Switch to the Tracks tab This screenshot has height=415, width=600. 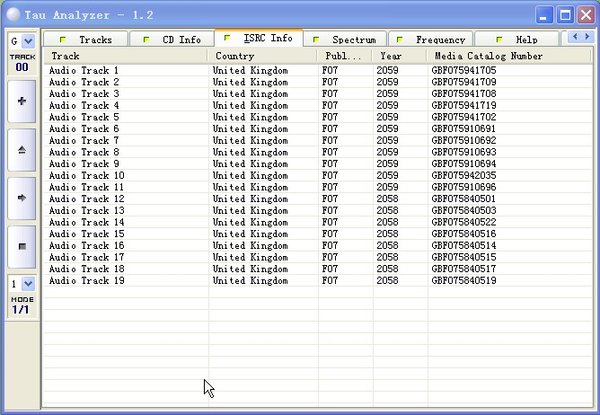click(x=86, y=39)
